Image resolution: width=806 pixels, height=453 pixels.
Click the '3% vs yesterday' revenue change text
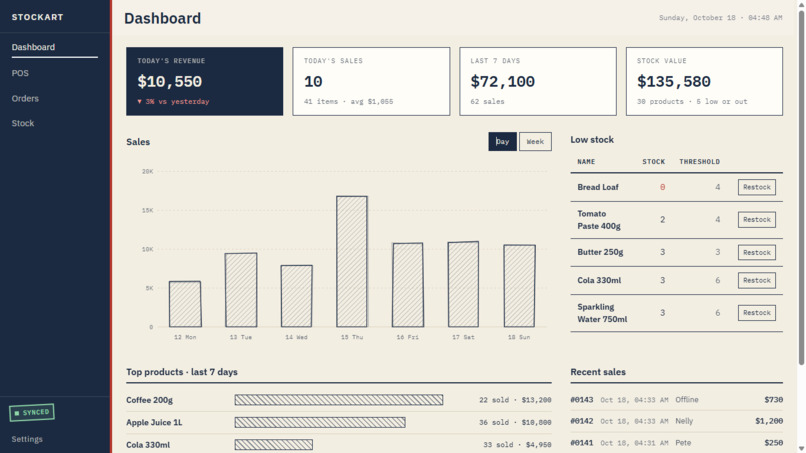pyautogui.click(x=173, y=102)
